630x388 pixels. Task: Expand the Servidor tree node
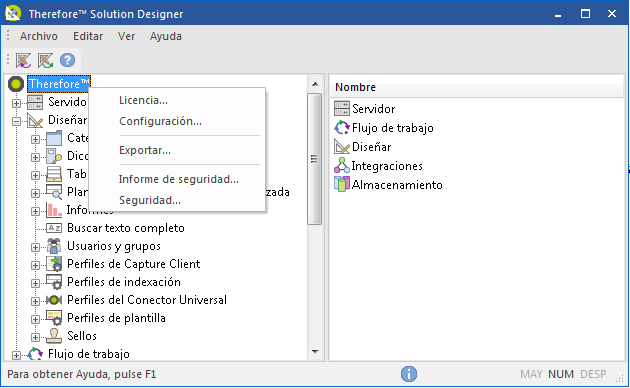coord(16,103)
